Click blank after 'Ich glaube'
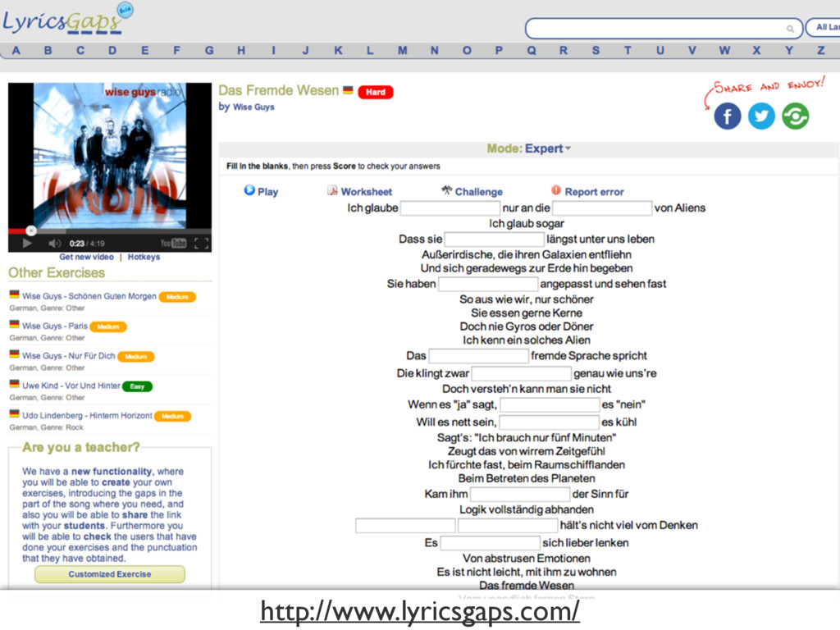The width and height of the screenshot is (840, 630). 450,208
